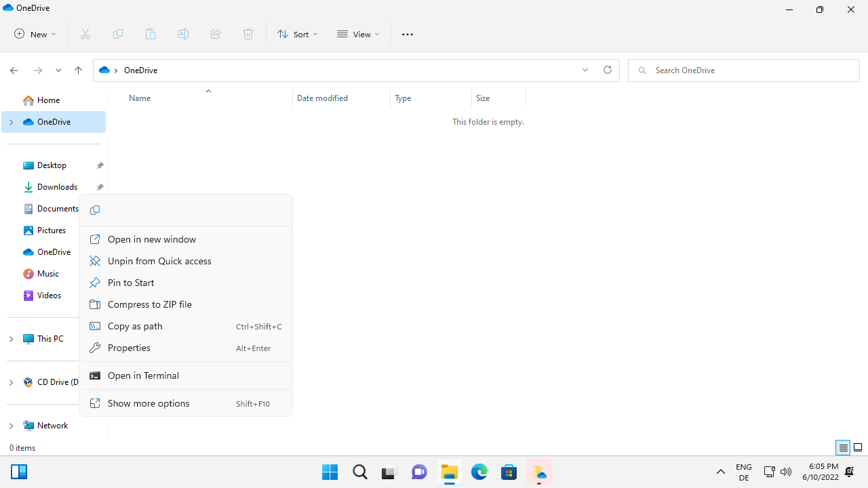Click the Paste icon in the toolbar
The height and width of the screenshot is (488, 868).
pos(150,34)
